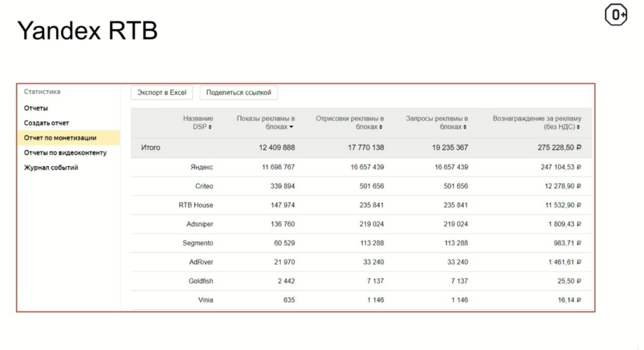
Task: Select Segmento reward 983,71 ₽
Action: [568, 243]
